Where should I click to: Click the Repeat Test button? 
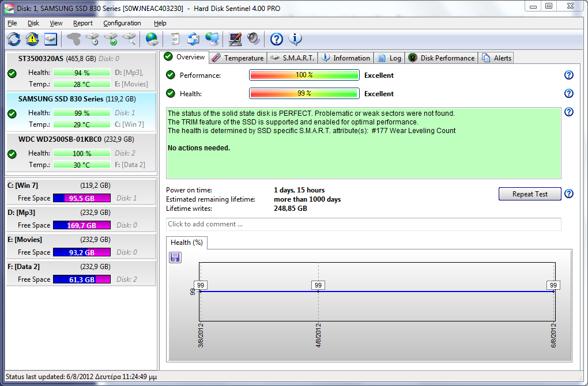[x=530, y=194]
